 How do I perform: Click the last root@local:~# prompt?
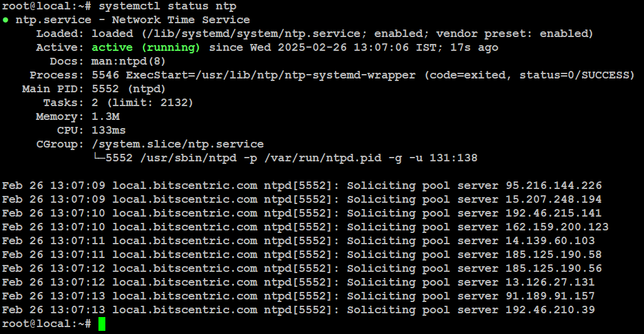tap(47, 324)
